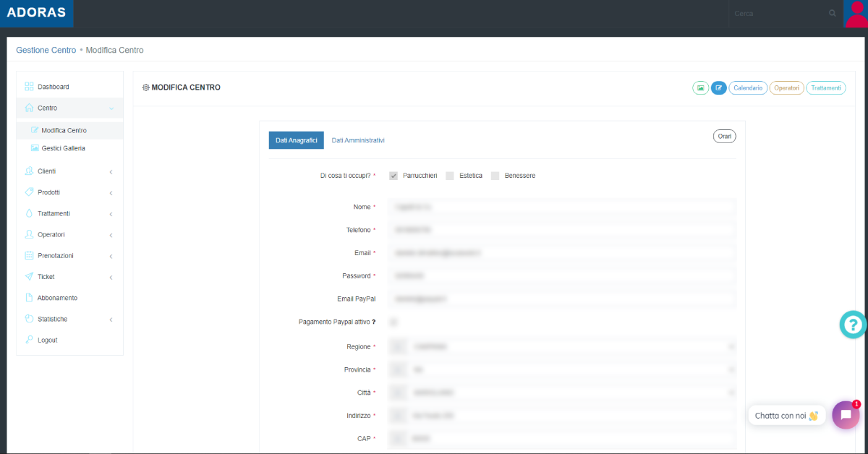This screenshot has height=454, width=868.
Task: Click the Abbonamento document icon
Action: [29, 298]
